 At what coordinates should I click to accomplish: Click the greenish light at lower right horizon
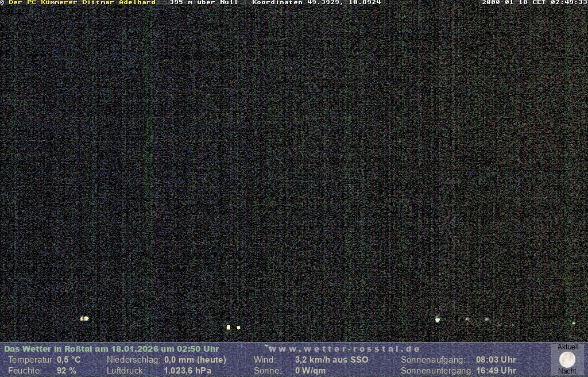tap(438, 320)
